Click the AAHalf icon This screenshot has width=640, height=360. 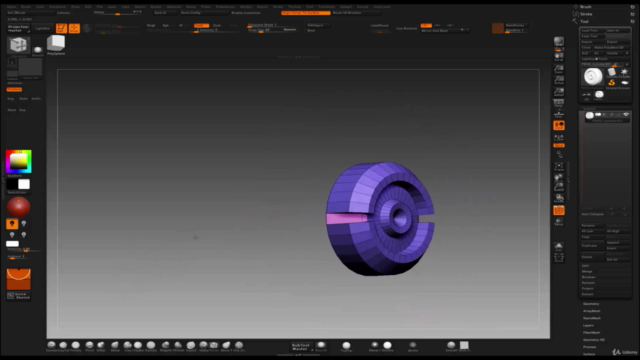pos(559,92)
